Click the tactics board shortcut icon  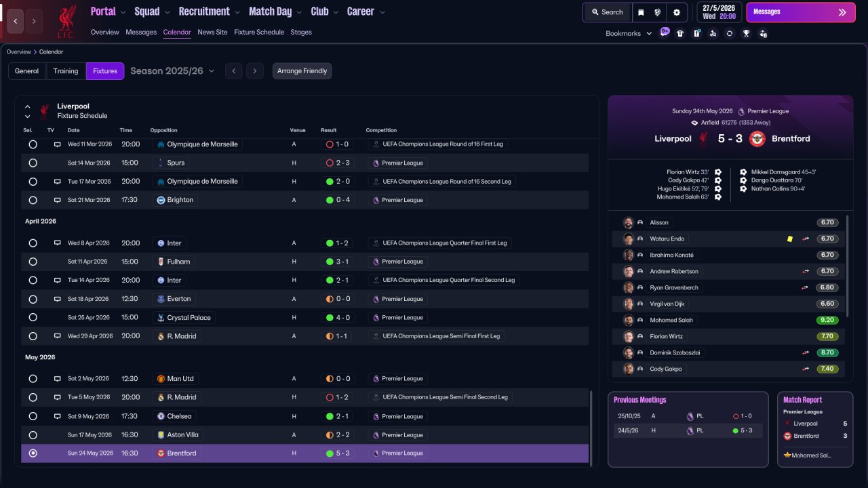(696, 33)
